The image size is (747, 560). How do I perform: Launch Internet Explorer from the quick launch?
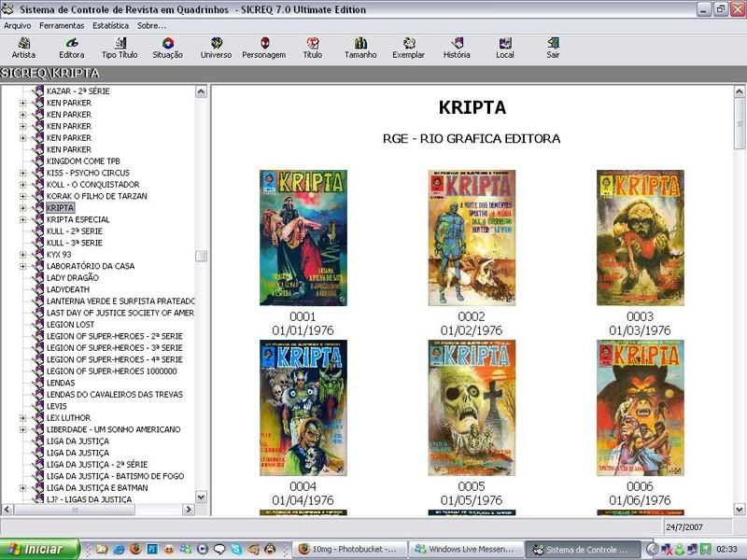coord(119,549)
